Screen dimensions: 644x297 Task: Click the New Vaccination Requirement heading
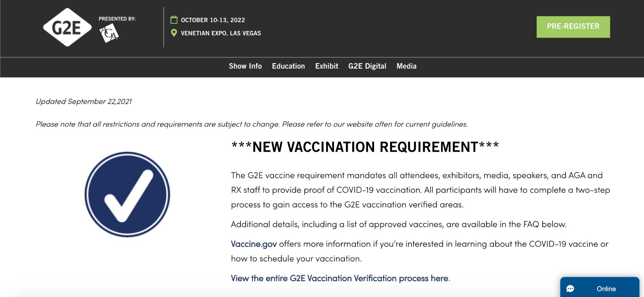tap(365, 147)
